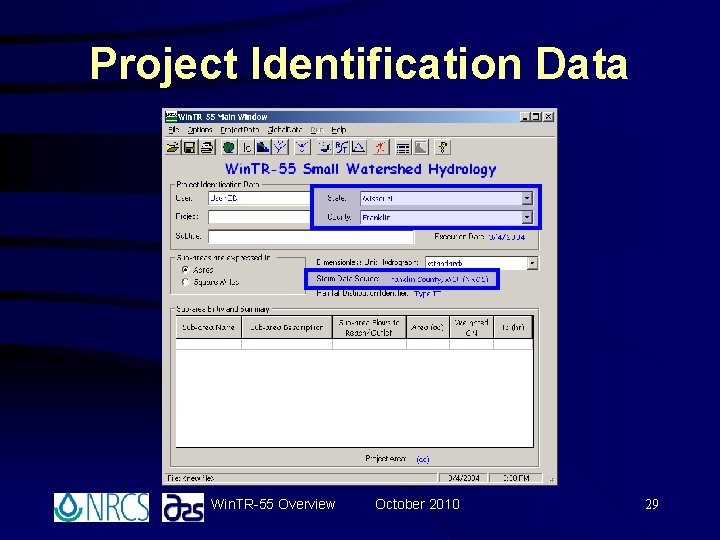Click into the Project input field

pyautogui.click(x=259, y=217)
